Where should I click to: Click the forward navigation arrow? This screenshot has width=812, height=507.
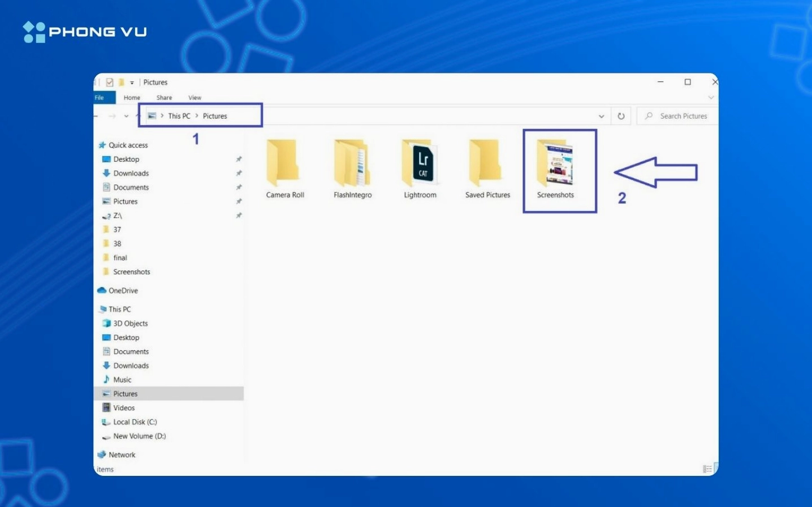point(112,116)
